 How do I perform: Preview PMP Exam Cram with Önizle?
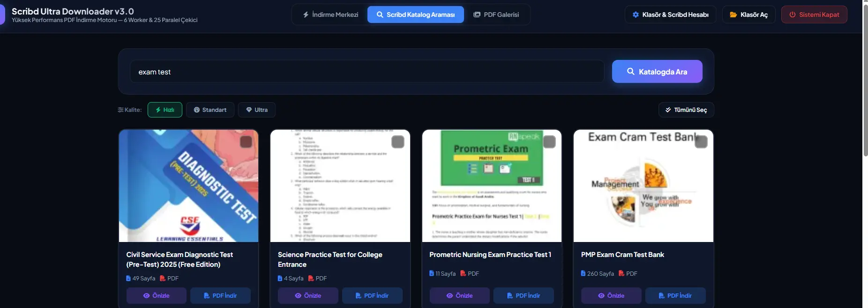pos(611,295)
